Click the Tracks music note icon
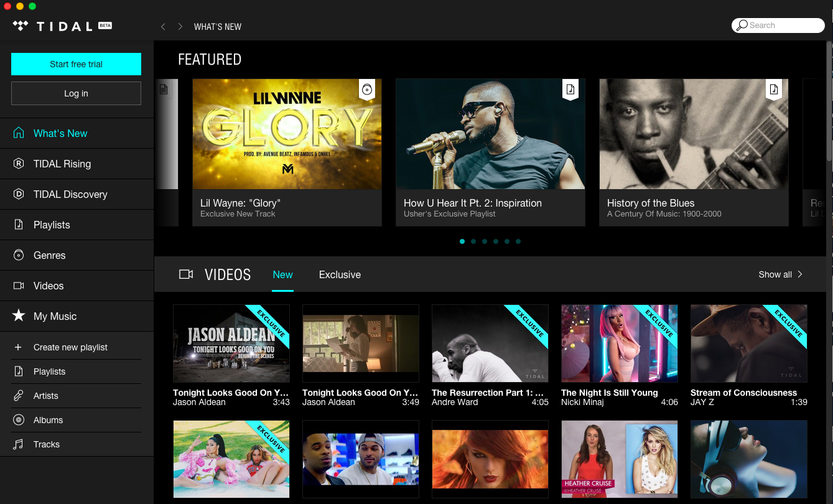Screen dimensions: 833x504 pos(19,444)
